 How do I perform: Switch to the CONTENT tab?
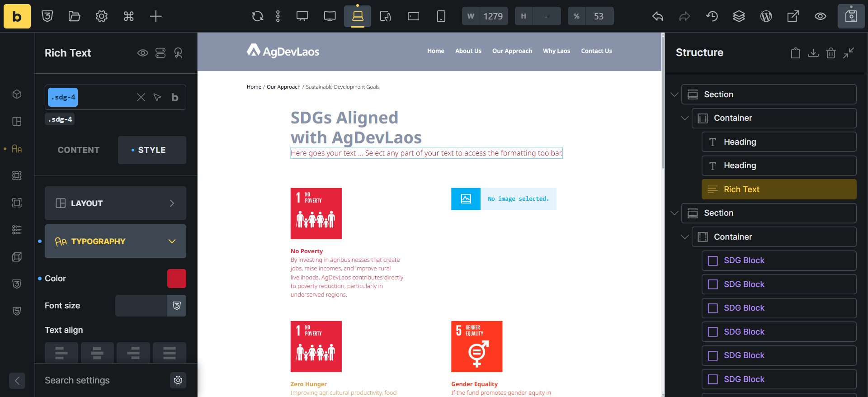79,150
